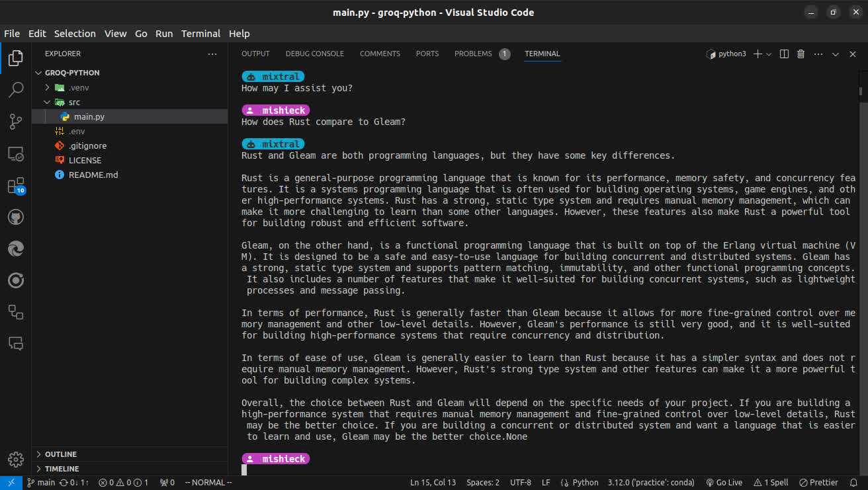Toggle Prettier in status bar

(818, 483)
